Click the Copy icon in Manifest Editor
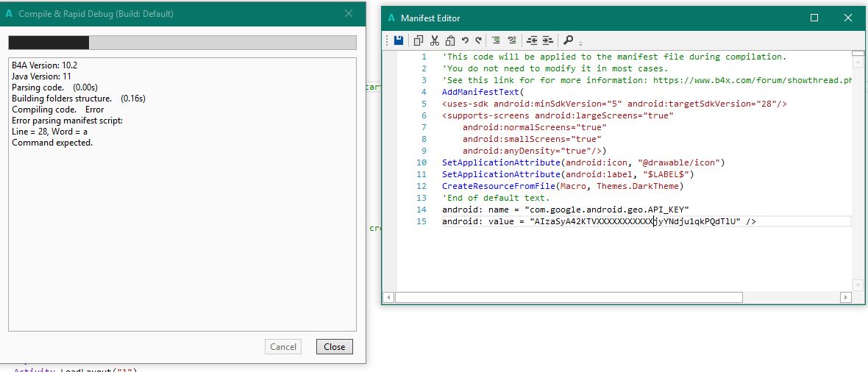The image size is (868, 372). 419,40
